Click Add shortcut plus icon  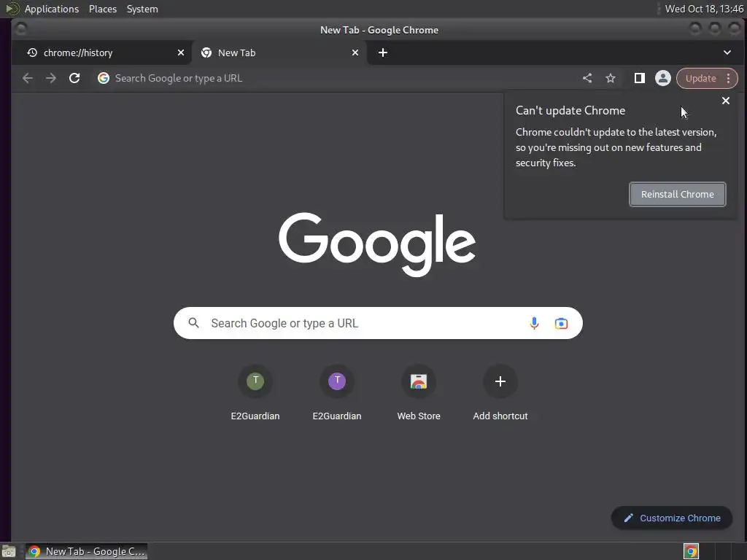pos(500,381)
